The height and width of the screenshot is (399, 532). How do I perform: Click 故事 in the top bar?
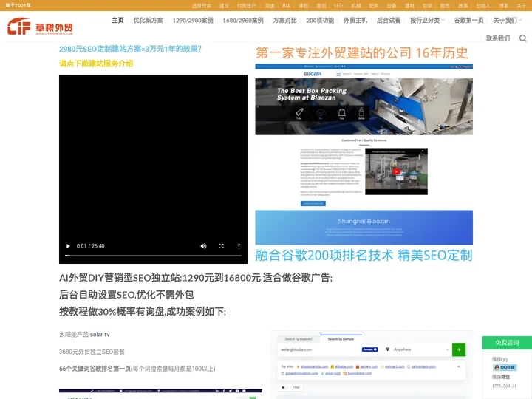(x=463, y=6)
